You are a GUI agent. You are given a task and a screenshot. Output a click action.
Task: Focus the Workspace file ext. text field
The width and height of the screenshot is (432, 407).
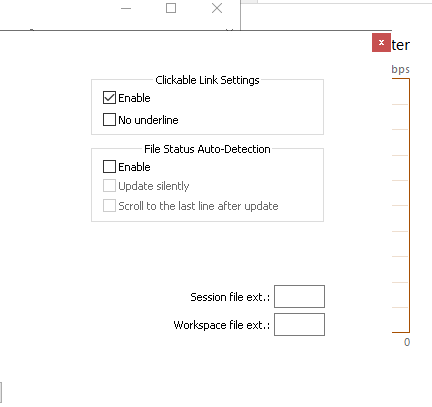[299, 324]
